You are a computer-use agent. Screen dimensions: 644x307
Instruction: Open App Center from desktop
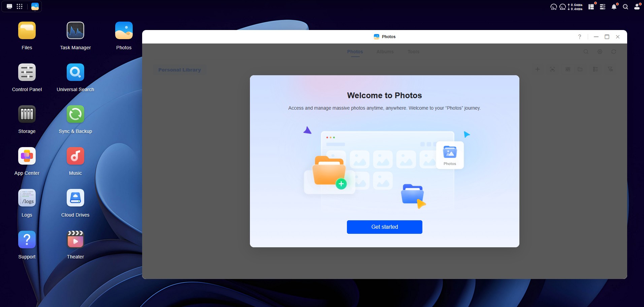(x=27, y=156)
